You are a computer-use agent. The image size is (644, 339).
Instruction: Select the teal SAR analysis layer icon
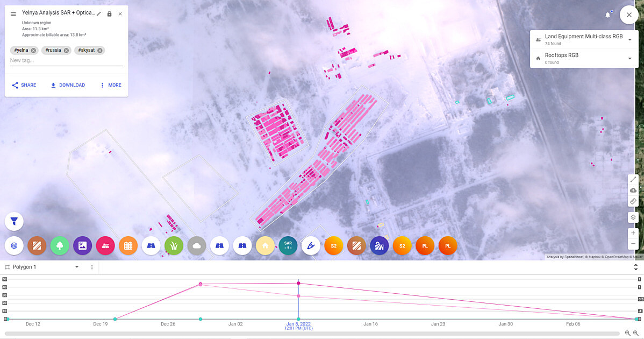pyautogui.click(x=288, y=245)
